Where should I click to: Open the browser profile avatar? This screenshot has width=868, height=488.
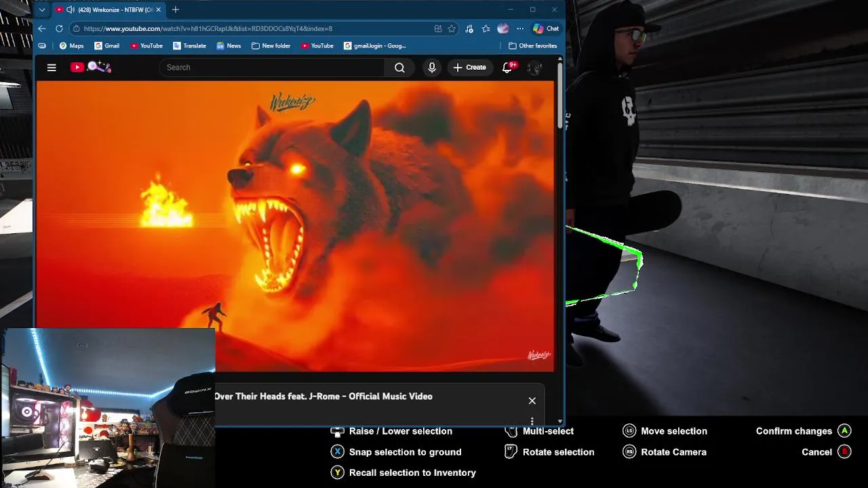coord(502,28)
